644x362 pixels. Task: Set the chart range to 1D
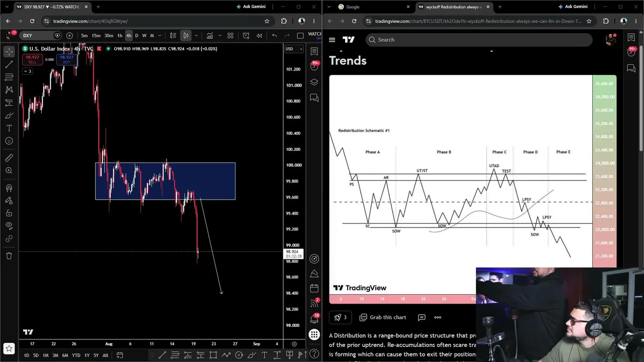click(26, 355)
